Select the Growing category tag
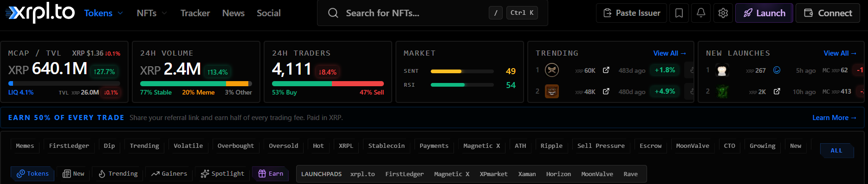 pos(763,146)
